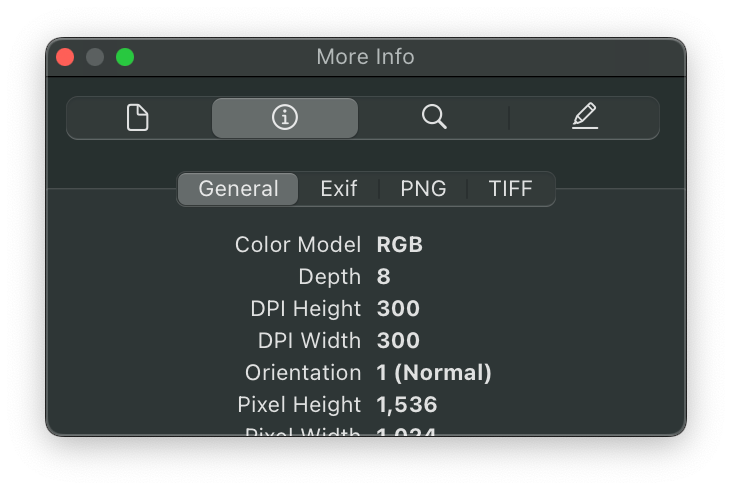Click the Depth value 8
The height and width of the screenshot is (490, 732).
point(384,277)
